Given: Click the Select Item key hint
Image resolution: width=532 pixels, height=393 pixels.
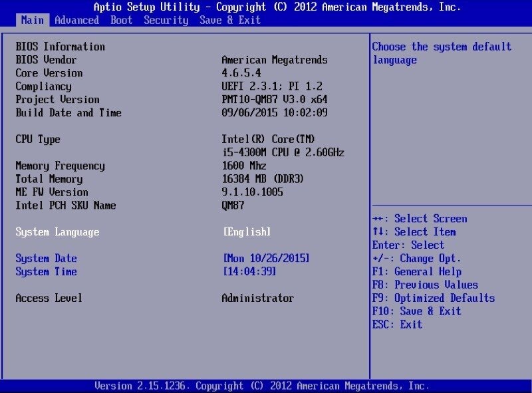Looking at the screenshot, I should click(x=414, y=232).
